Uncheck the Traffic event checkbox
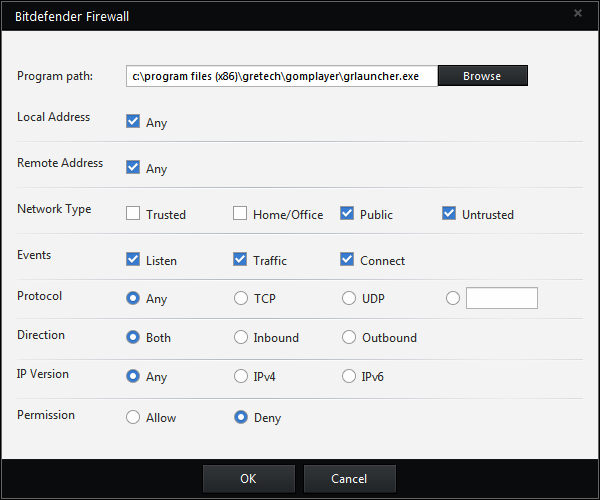Screen dimensions: 600x500 tap(240, 259)
